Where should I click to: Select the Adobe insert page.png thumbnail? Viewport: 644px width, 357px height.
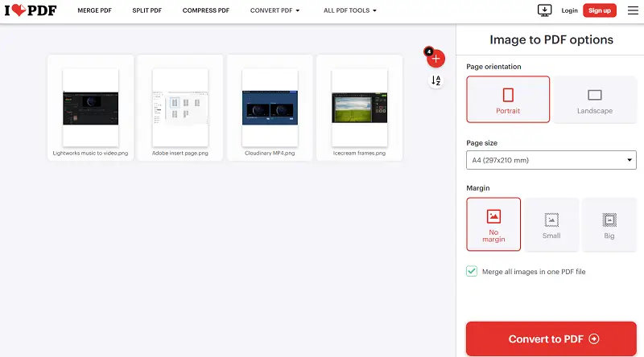coord(180,108)
